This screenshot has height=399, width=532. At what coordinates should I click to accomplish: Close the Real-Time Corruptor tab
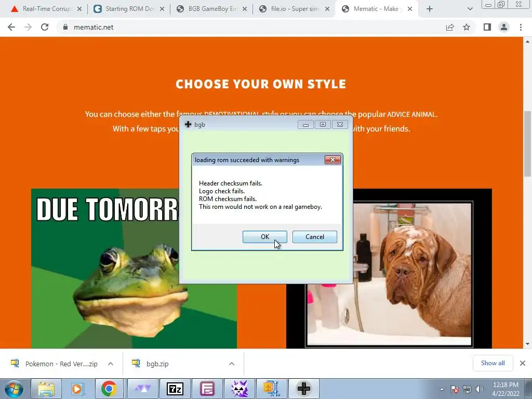click(79, 9)
